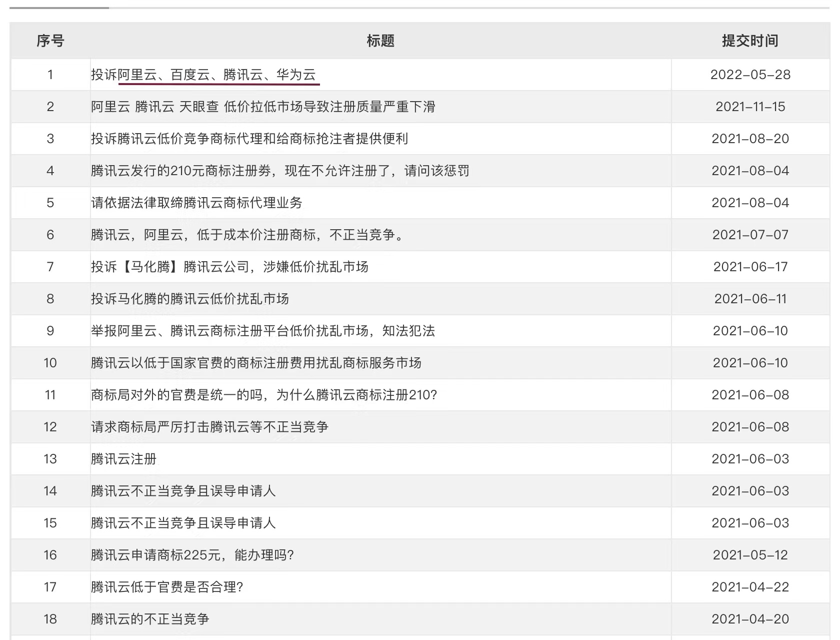Select date 2021-07-07
This screenshot has width=840, height=640.
[x=750, y=235]
